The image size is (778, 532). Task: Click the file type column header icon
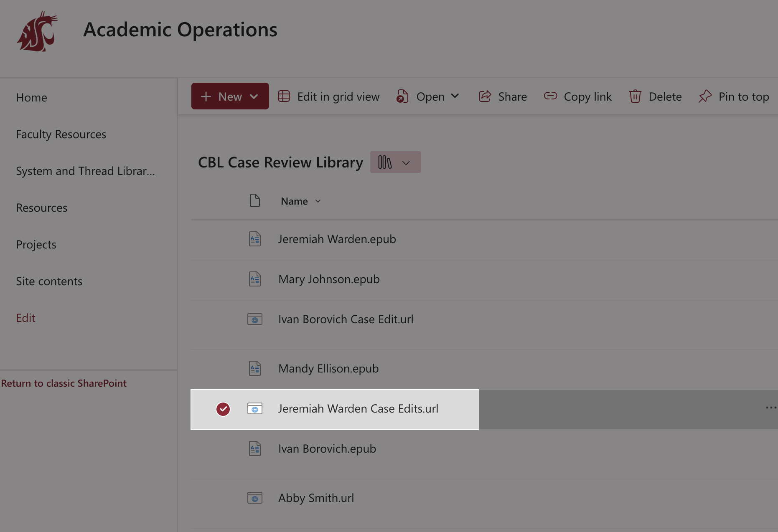point(254,201)
